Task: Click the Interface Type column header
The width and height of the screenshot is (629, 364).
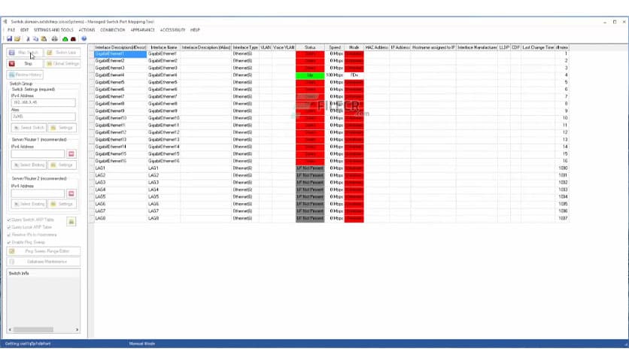Action: [x=245, y=47]
